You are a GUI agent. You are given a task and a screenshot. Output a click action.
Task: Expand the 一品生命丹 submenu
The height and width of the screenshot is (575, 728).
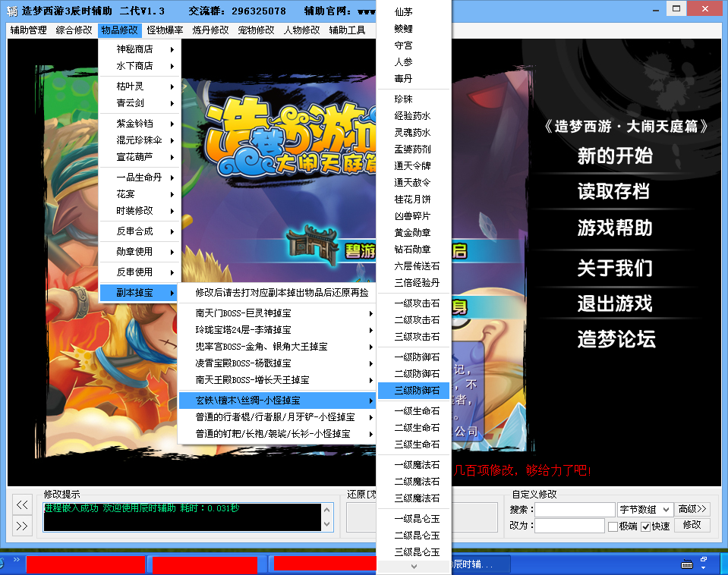140,178
